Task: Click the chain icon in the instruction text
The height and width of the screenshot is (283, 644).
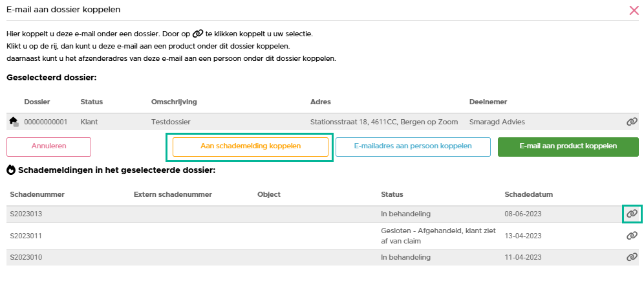Action: pos(198,34)
